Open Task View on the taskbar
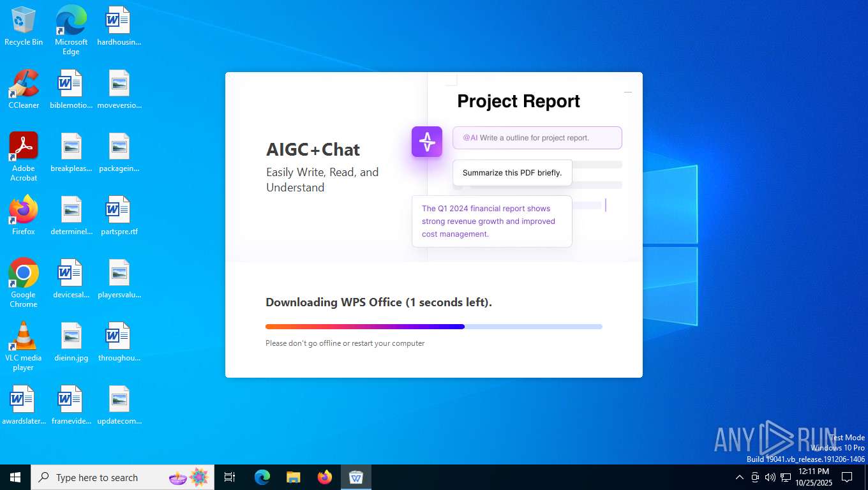The image size is (868, 490). coord(230,477)
